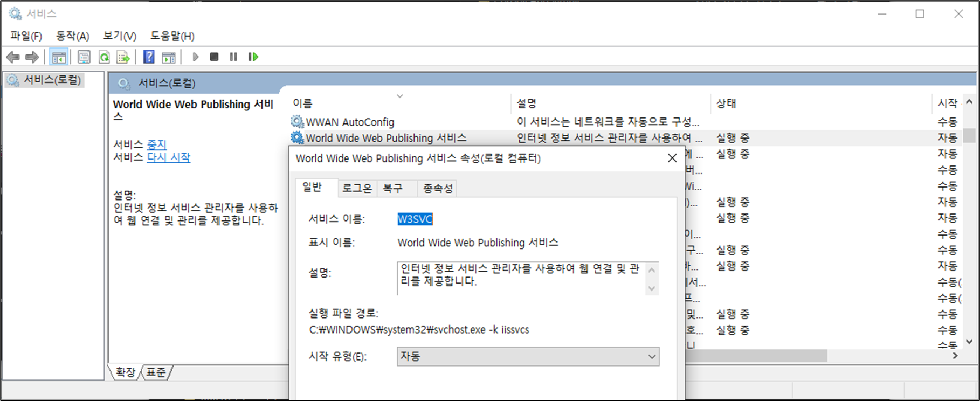
Task: Switch to the 확장 view tab
Action: 126,372
